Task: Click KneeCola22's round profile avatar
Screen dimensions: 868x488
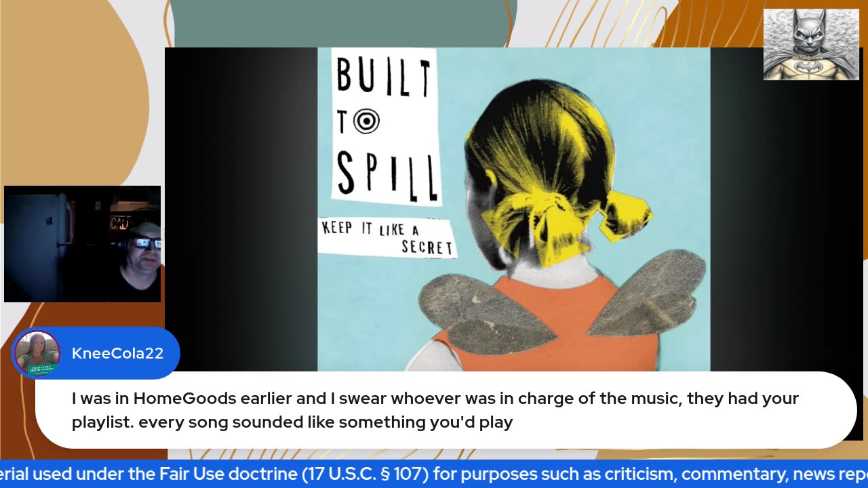Action: [x=37, y=353]
